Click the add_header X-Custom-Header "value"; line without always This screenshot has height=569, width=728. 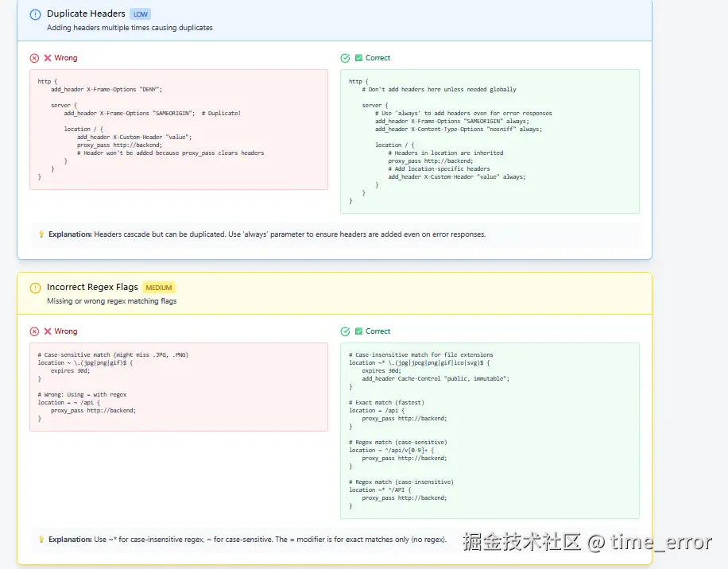[134, 137]
